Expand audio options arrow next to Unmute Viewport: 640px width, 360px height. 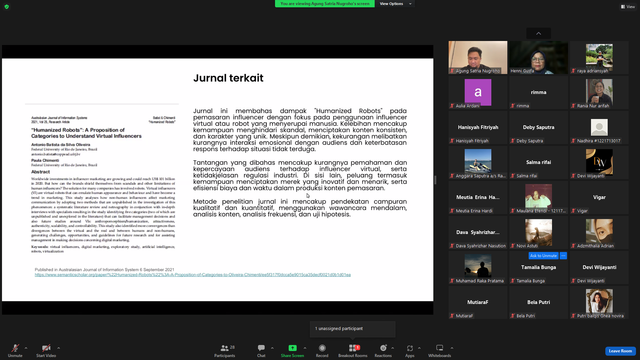(26, 348)
